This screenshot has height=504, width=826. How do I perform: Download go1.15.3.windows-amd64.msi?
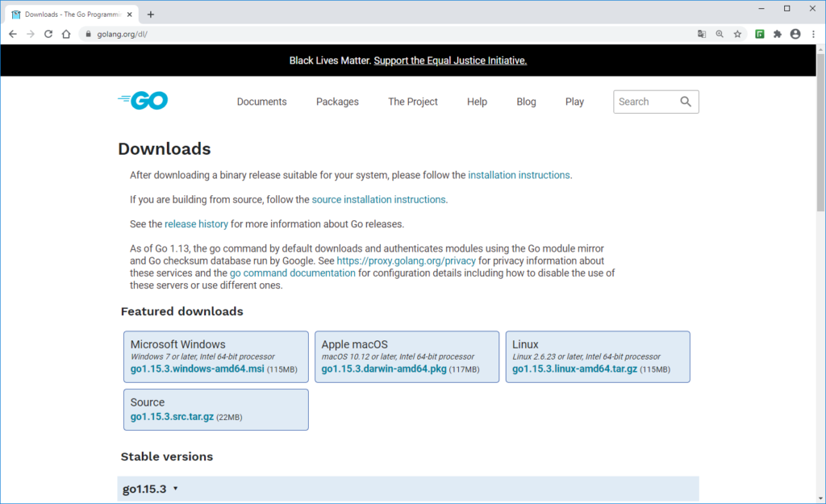[197, 369]
